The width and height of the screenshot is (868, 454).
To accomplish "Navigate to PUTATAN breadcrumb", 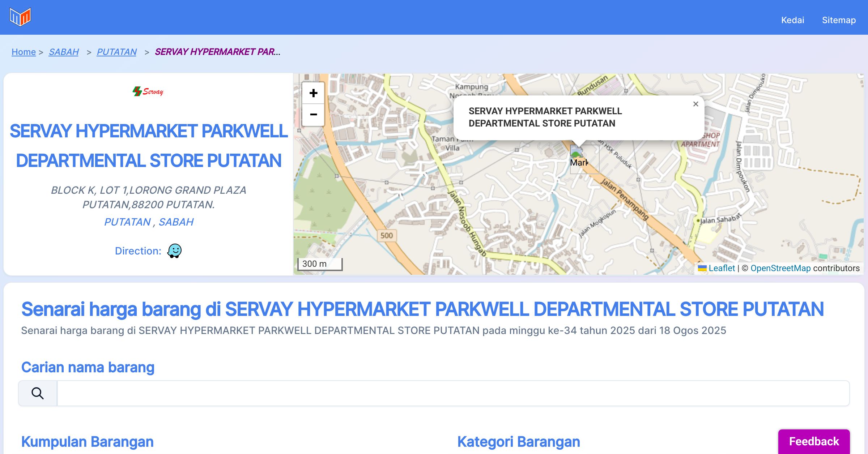I will 116,52.
